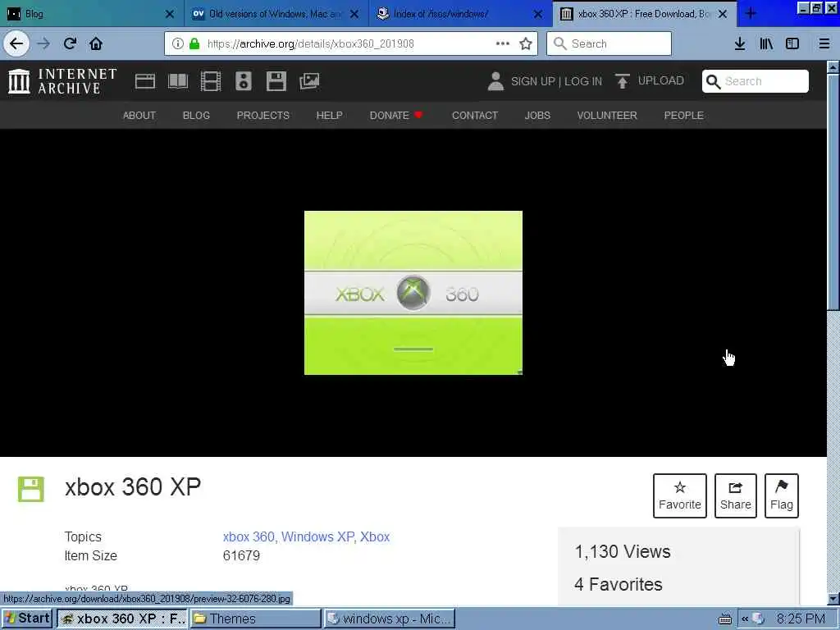Open the browser home page icon

pyautogui.click(x=96, y=43)
